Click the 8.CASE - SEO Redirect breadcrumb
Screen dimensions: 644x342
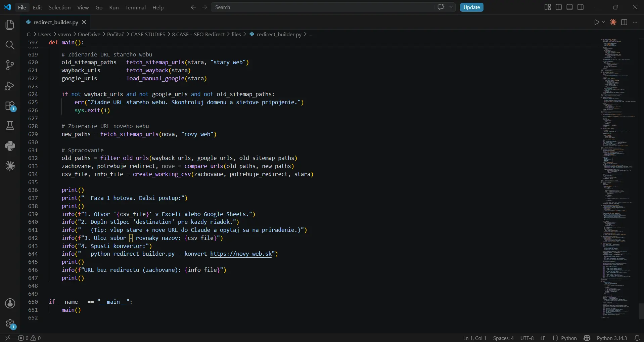(x=198, y=34)
